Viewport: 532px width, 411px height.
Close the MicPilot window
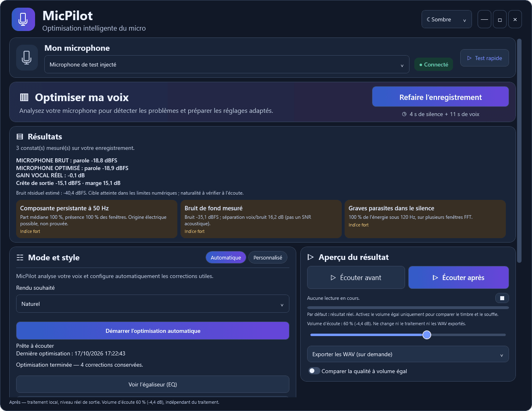tap(515, 19)
